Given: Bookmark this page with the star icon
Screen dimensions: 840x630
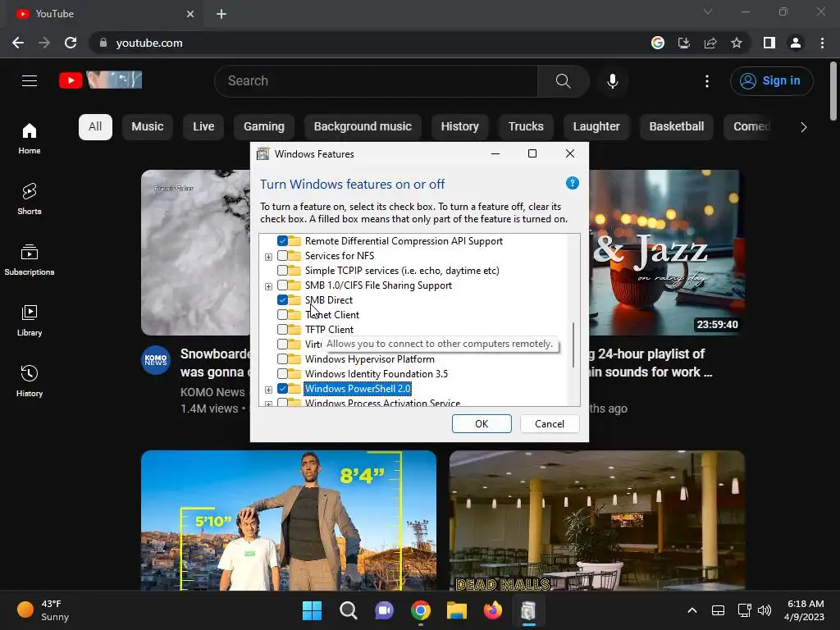Looking at the screenshot, I should (x=737, y=43).
